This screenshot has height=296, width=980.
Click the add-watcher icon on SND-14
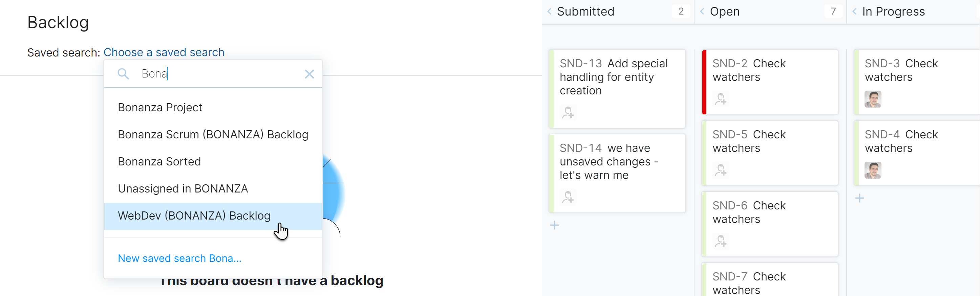[568, 197]
